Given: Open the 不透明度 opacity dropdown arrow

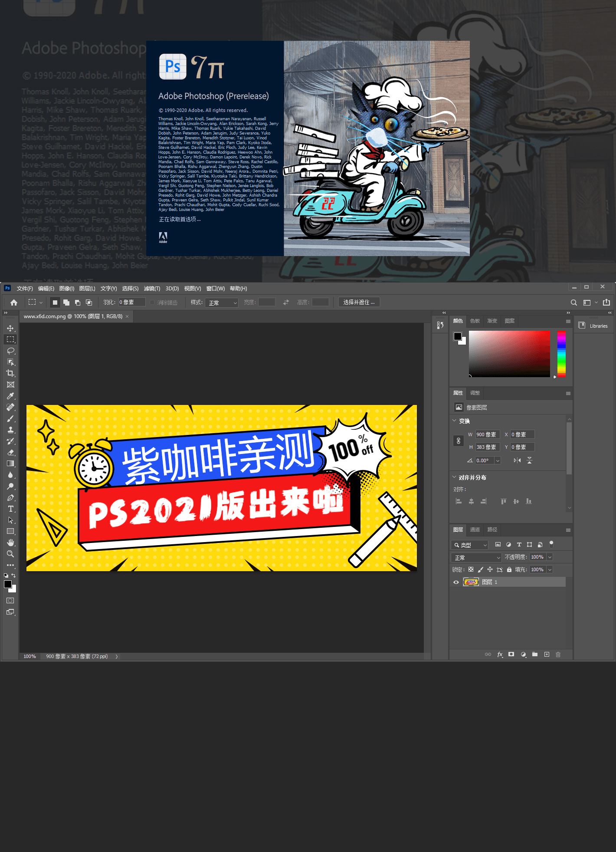Looking at the screenshot, I should [x=550, y=557].
